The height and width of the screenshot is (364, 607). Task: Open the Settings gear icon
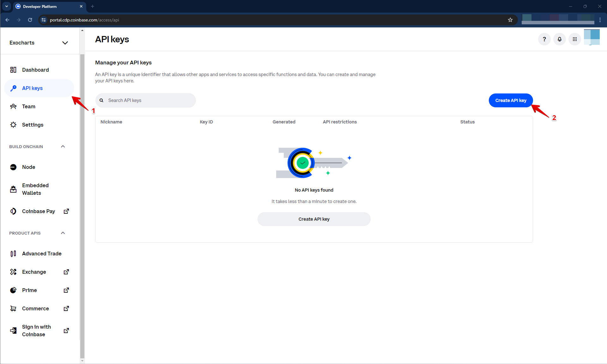[x=13, y=125]
